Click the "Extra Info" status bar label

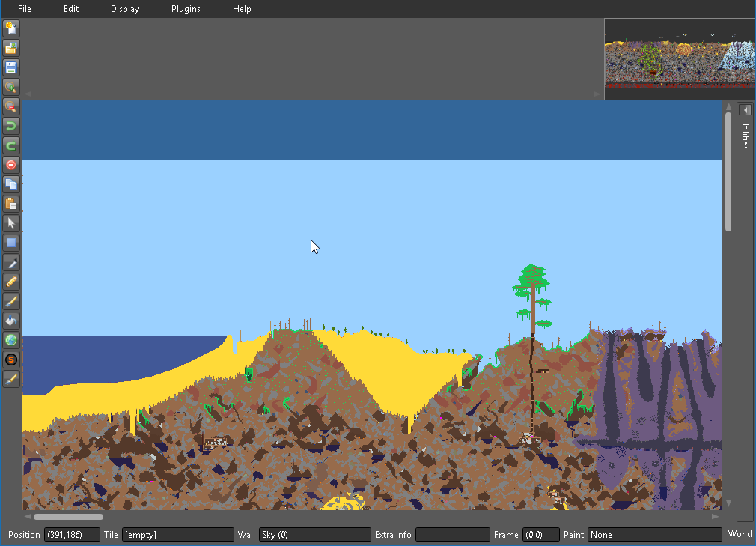tap(393, 535)
